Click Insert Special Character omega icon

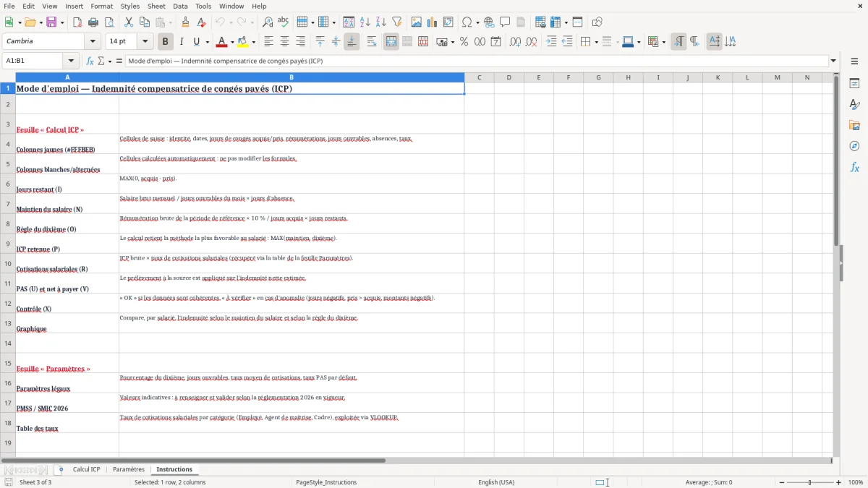tap(467, 22)
